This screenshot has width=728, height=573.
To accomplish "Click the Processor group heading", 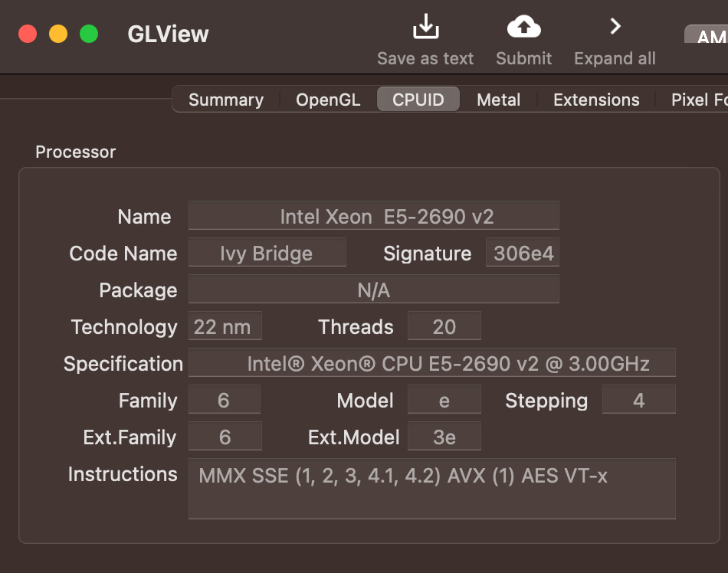I will pyautogui.click(x=76, y=152).
